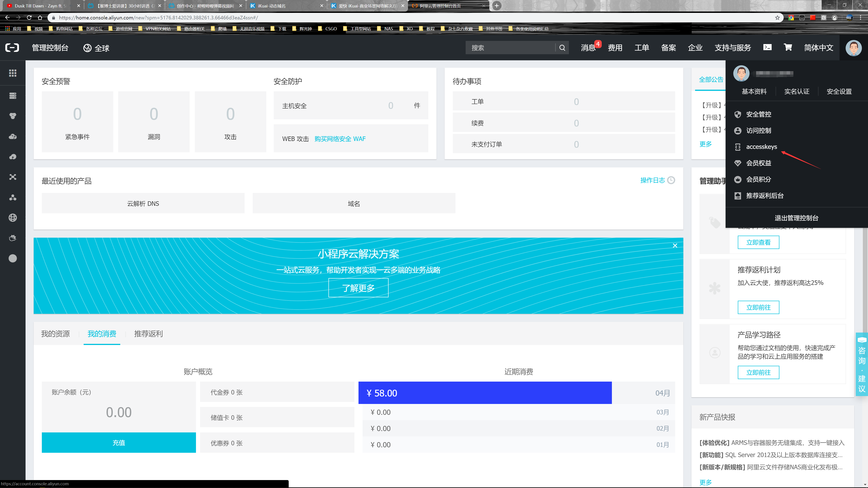The height and width of the screenshot is (488, 868).
Task: Open the 备案 ICP filing menu
Action: tap(669, 48)
